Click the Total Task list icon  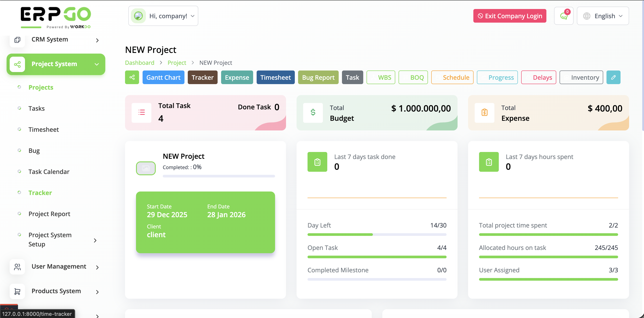pos(141,113)
